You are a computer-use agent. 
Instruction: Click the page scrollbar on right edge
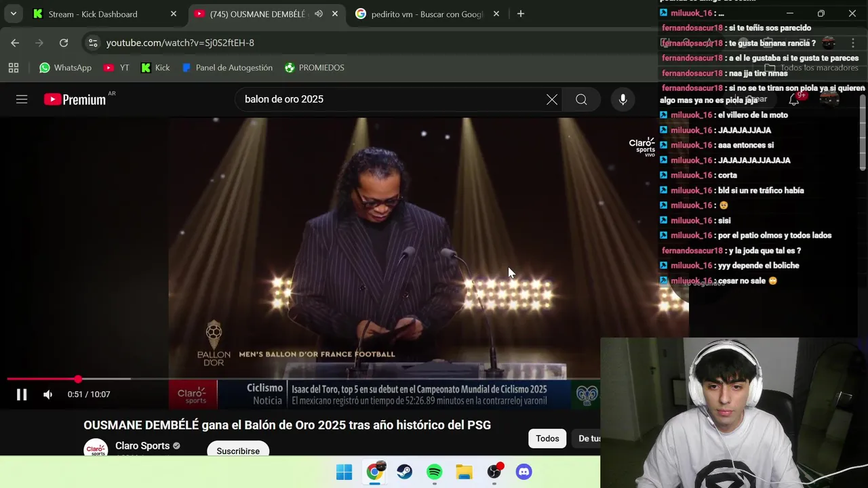863,132
